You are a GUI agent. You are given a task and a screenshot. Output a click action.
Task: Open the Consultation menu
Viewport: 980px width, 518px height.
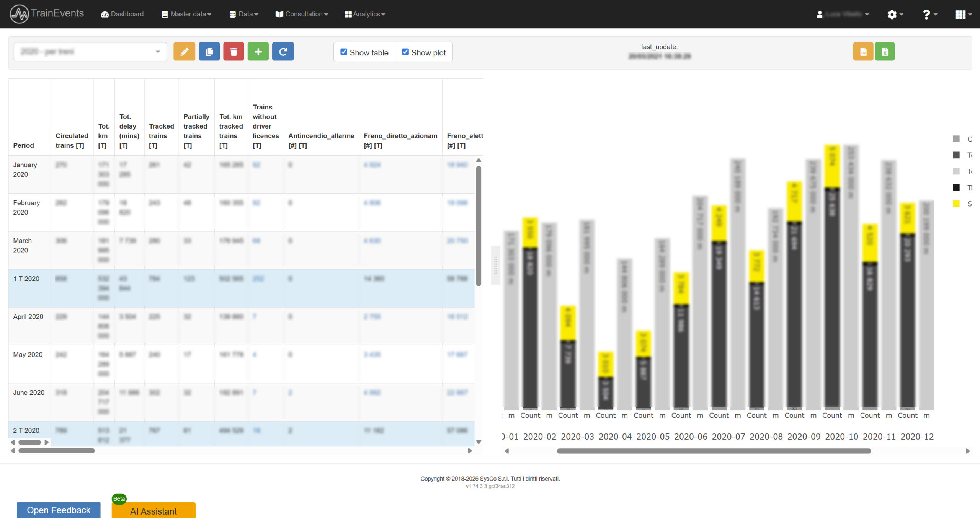(302, 14)
